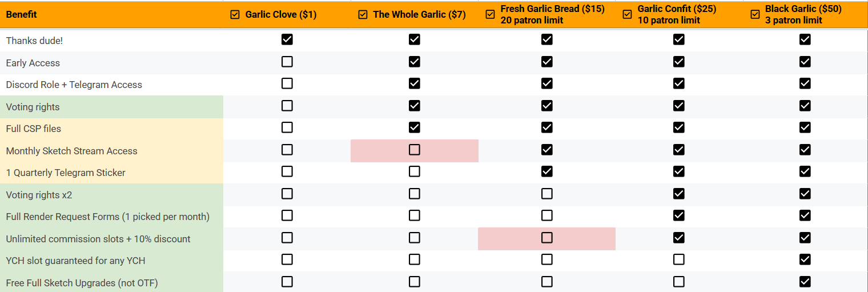Uncheck Voting rights for The Whole Garlic

(414, 106)
